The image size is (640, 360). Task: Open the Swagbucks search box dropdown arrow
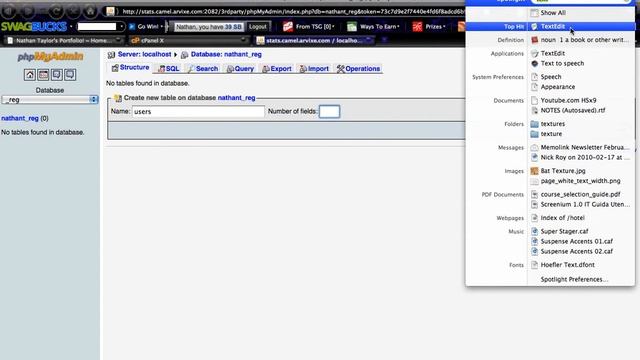[121, 27]
